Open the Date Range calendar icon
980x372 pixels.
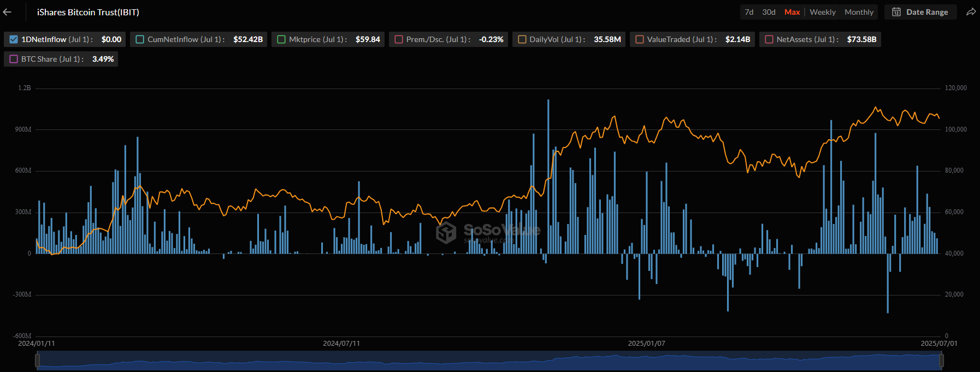point(896,12)
